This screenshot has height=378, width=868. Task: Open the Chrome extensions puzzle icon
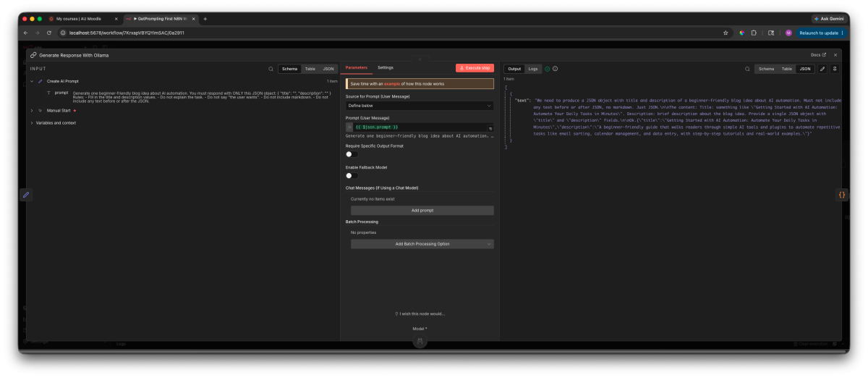[754, 33]
